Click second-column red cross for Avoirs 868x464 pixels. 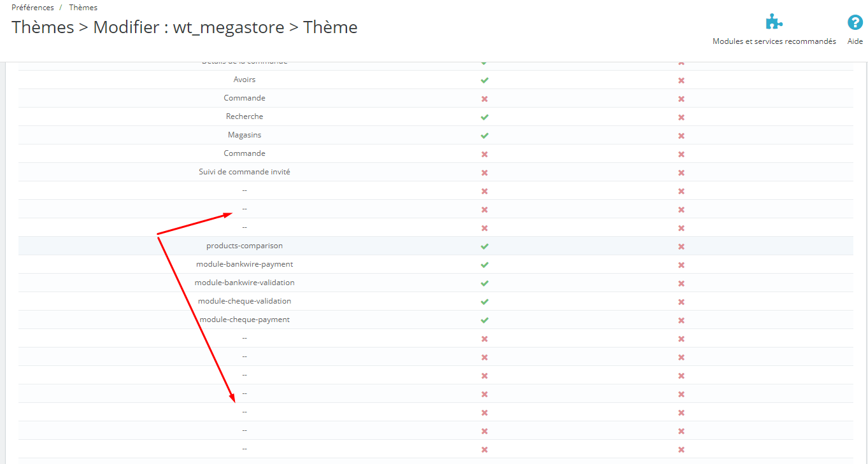pyautogui.click(x=681, y=80)
